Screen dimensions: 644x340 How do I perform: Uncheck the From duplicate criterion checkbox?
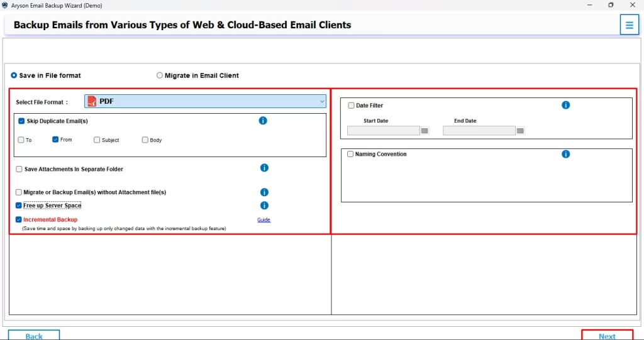55,140
